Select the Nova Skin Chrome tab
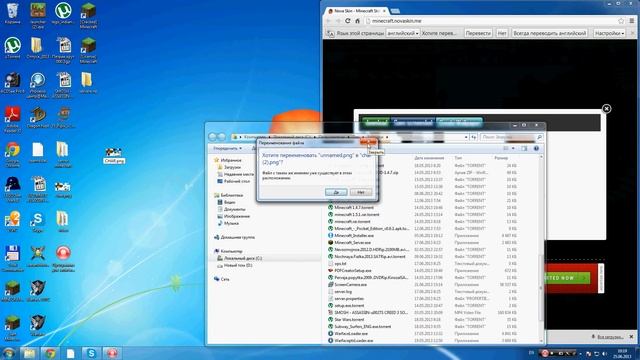 tap(356, 11)
